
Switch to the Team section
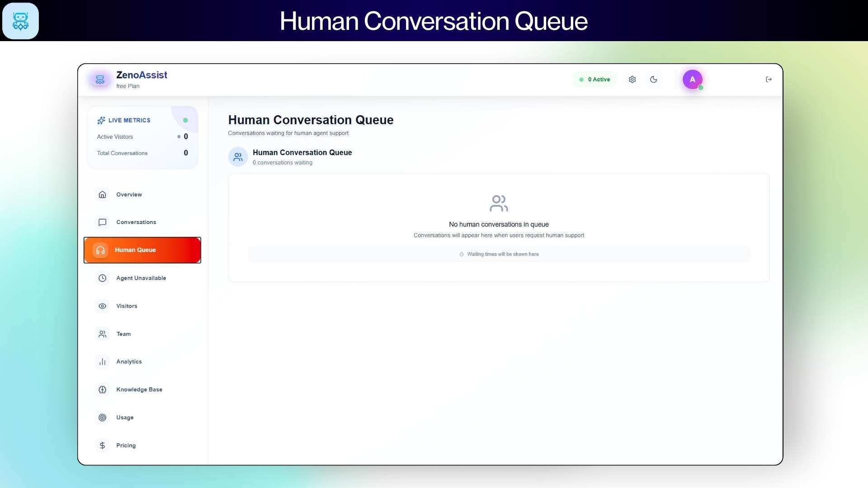(x=102, y=334)
